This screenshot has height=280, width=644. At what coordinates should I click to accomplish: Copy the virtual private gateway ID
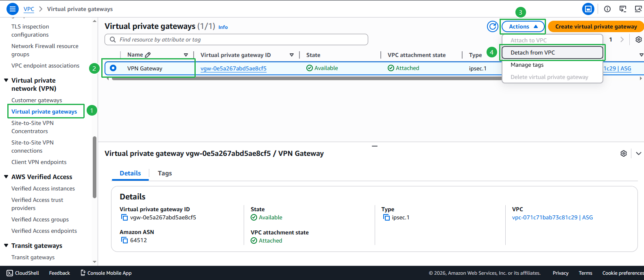click(x=124, y=217)
